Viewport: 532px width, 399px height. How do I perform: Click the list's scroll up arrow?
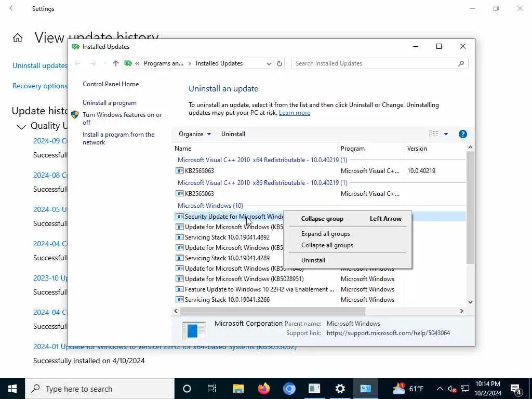470,147
